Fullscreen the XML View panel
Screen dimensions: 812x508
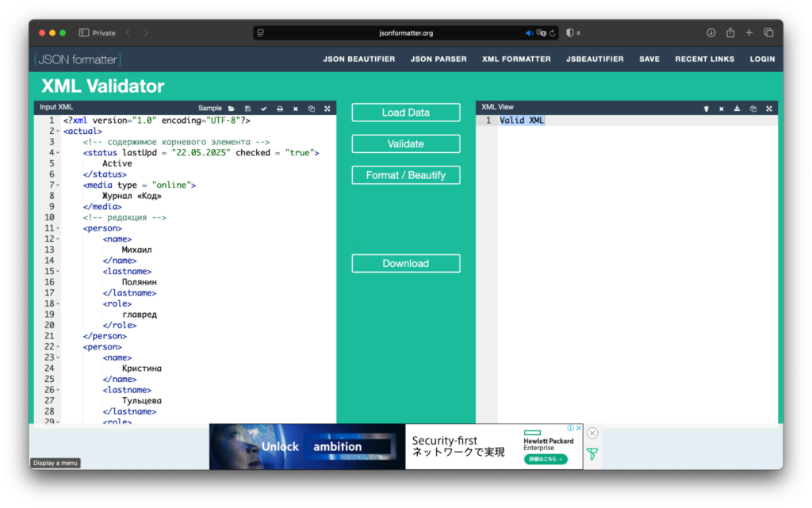coord(769,109)
